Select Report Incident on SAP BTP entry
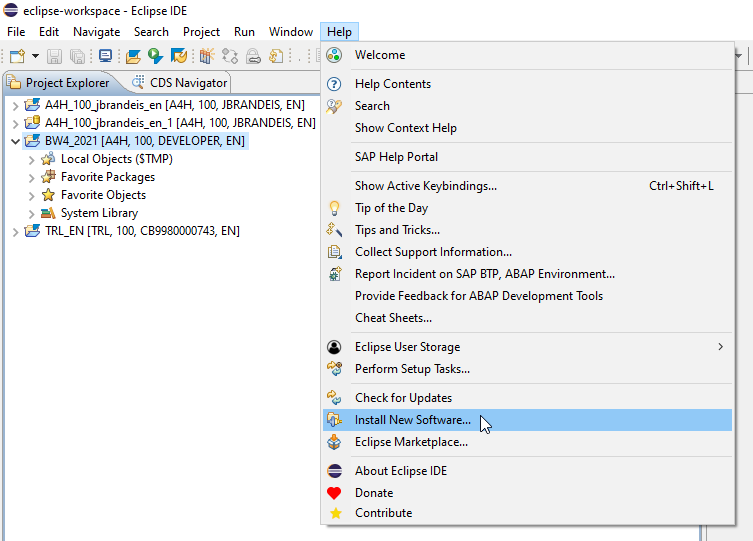This screenshot has width=753, height=541. pyautogui.click(x=527, y=274)
